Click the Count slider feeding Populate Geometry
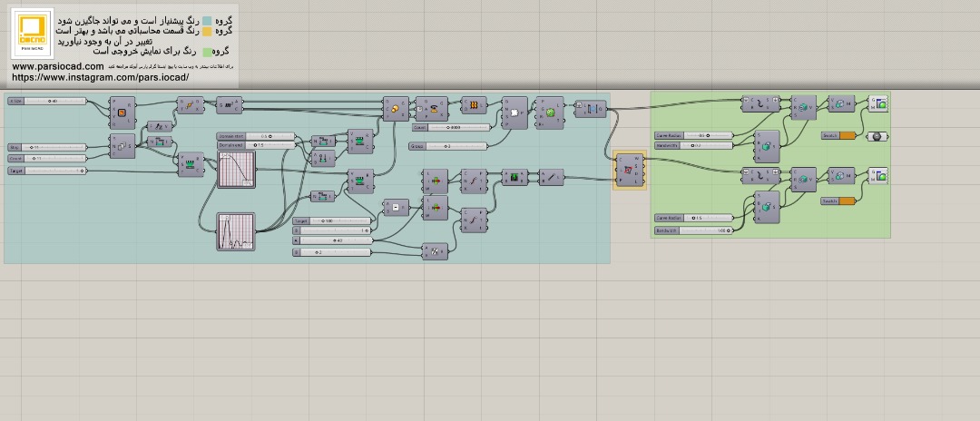Viewport: 980px width, 421px height. point(451,127)
